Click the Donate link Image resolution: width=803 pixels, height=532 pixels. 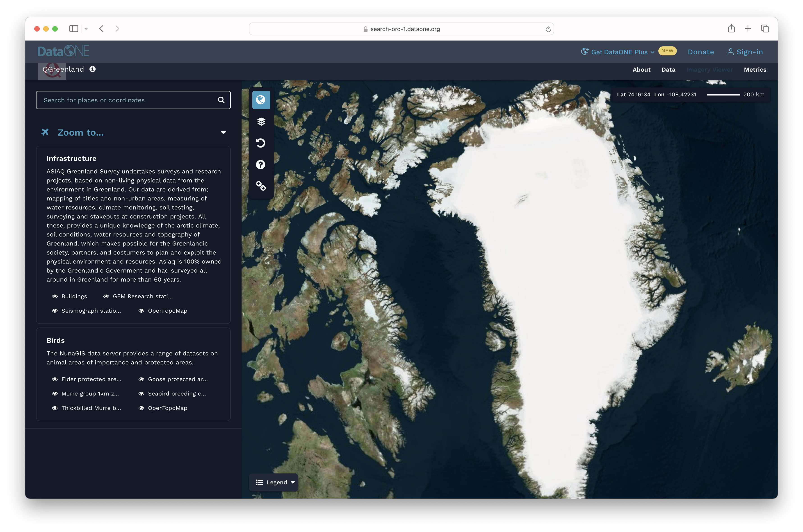tap(700, 52)
